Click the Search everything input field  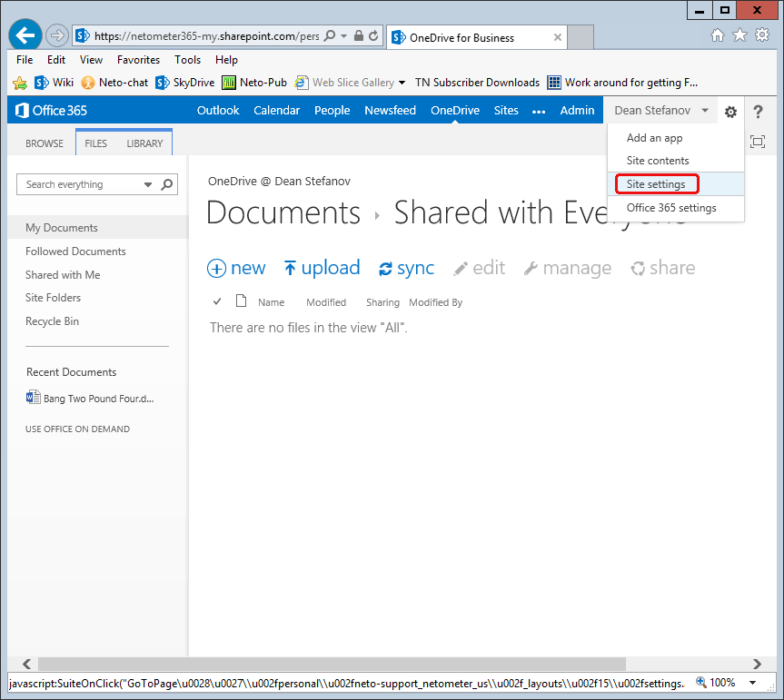tap(81, 184)
